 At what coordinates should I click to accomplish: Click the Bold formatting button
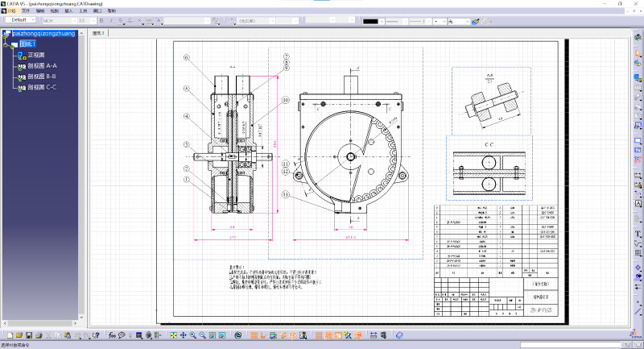(x=101, y=21)
